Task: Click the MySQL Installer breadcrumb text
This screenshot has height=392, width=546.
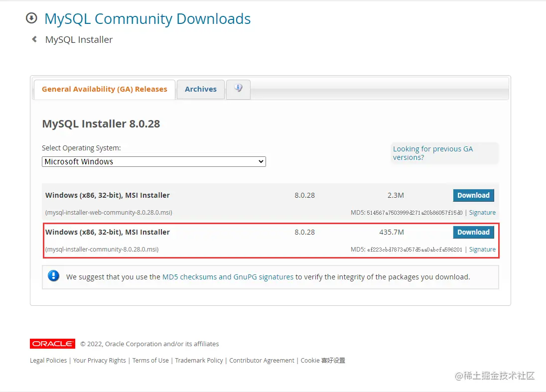Action: 79,40
